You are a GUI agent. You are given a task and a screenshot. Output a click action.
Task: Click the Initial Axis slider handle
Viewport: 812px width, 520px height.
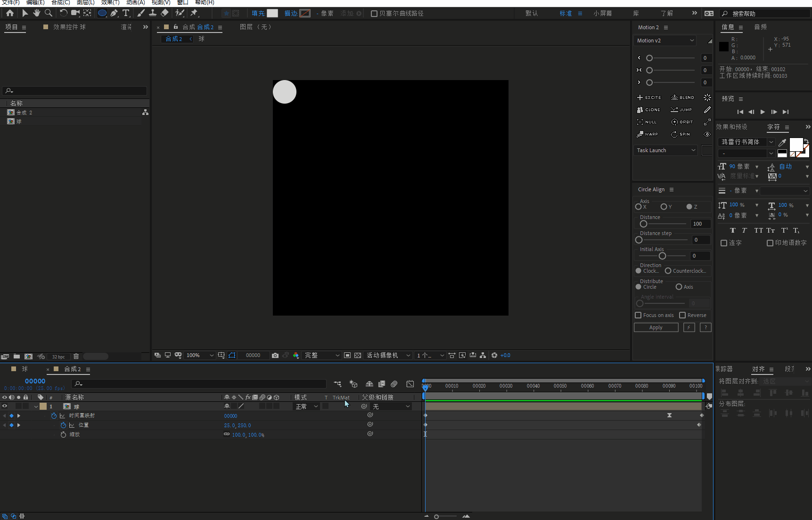click(x=662, y=256)
